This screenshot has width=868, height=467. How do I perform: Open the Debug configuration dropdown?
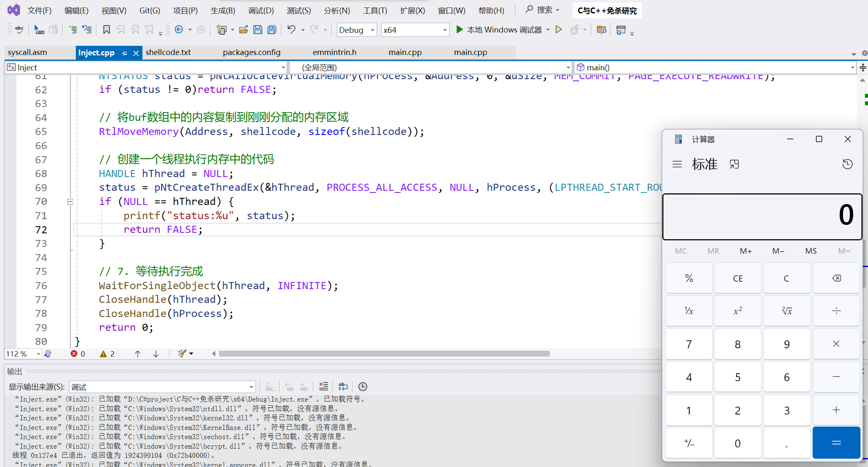(372, 30)
